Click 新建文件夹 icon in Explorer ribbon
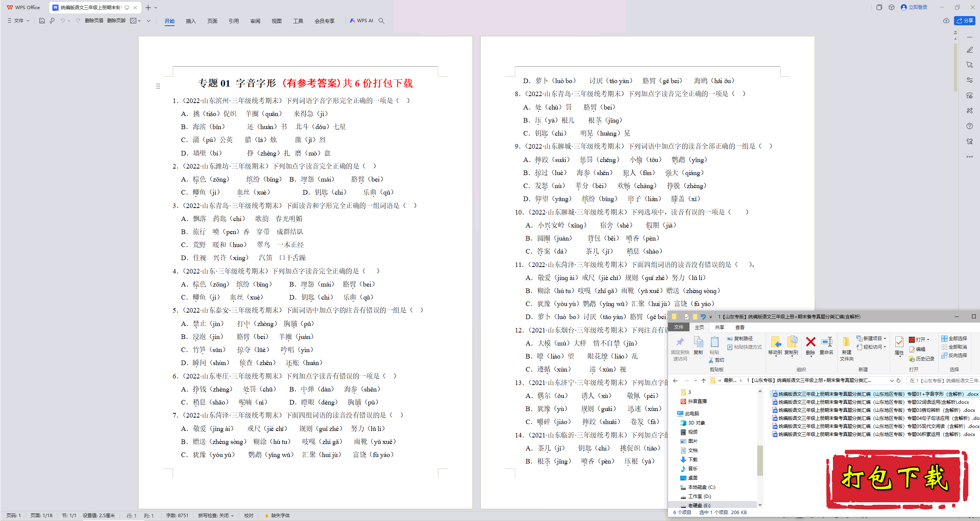This screenshot has width=980, height=521. coord(846,349)
